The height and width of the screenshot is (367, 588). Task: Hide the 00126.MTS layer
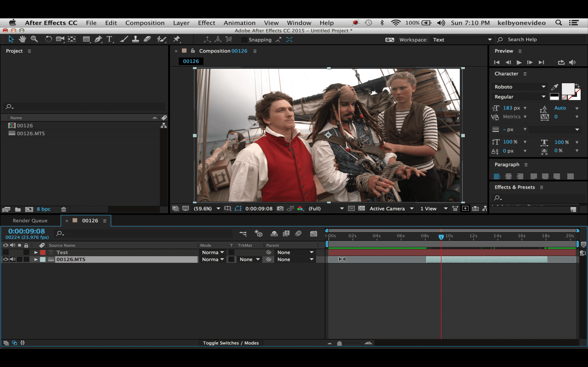tap(6, 259)
